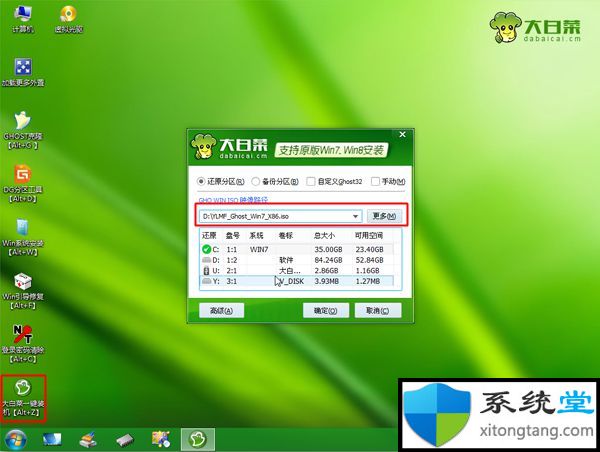Click the 确定(O) confirm button
The height and width of the screenshot is (452, 600).
pos(326,310)
